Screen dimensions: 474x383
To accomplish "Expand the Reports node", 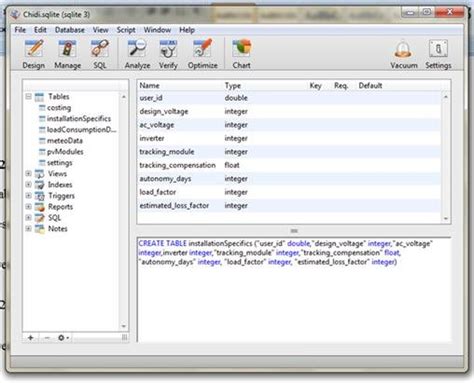I will tap(28, 206).
